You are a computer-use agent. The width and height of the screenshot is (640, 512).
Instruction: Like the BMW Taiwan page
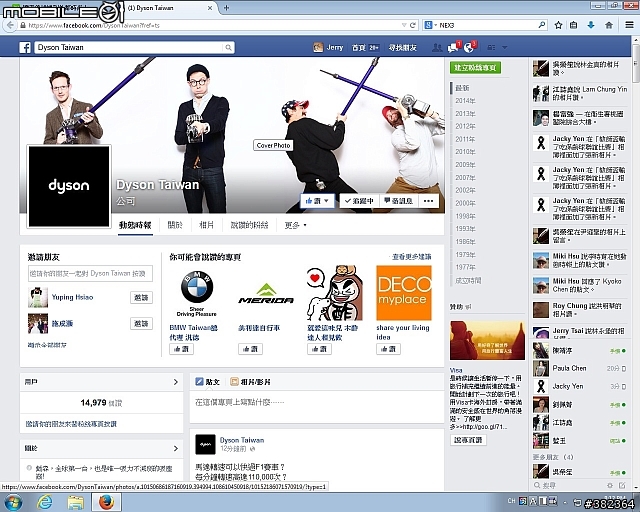182,349
